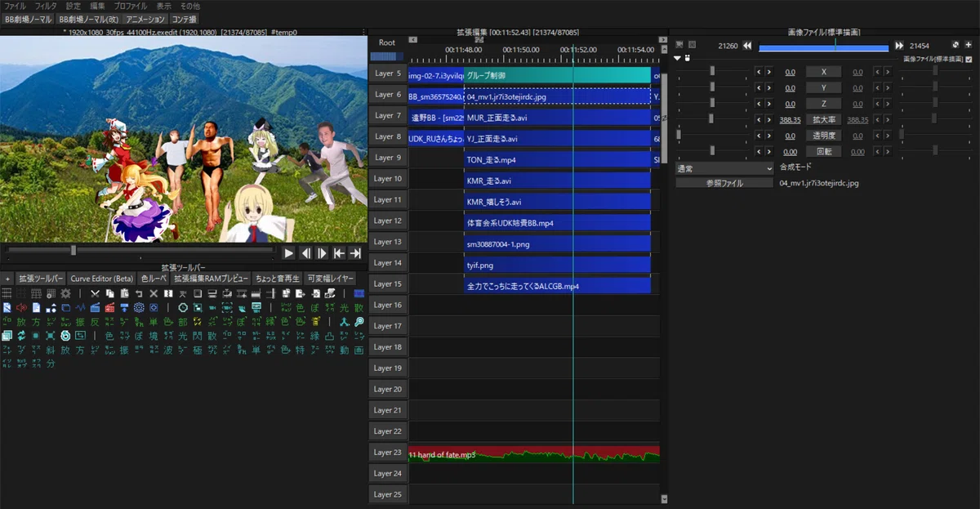The height and width of the screenshot is (509, 980).
Task: Click the scissors cut icon in toolbar
Action: (96, 292)
